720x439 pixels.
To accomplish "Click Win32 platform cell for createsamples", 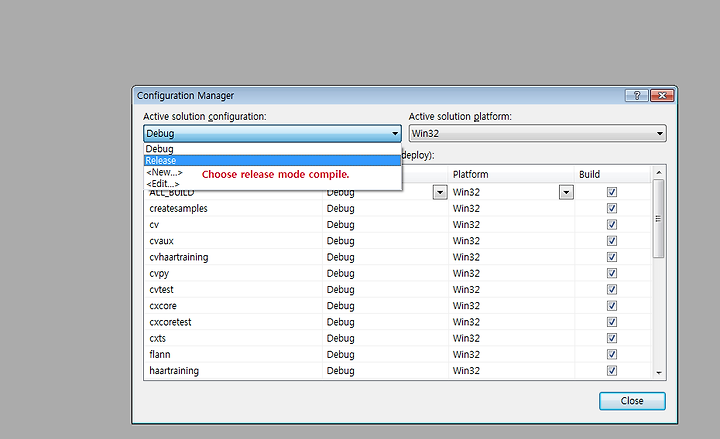I will (511, 208).
